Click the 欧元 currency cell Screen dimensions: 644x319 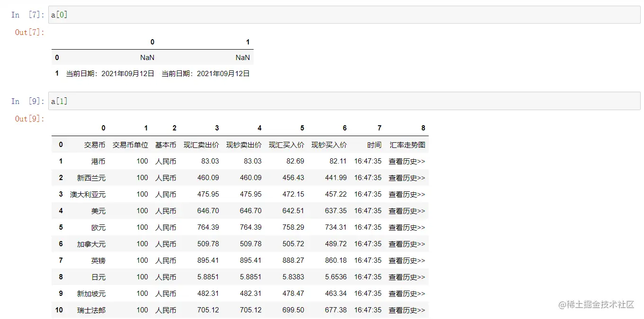(x=98, y=227)
